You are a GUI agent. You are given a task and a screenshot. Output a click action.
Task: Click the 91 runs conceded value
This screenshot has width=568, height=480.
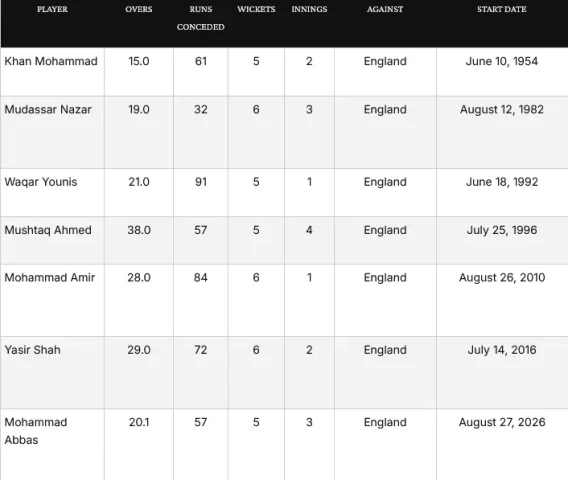[201, 182]
